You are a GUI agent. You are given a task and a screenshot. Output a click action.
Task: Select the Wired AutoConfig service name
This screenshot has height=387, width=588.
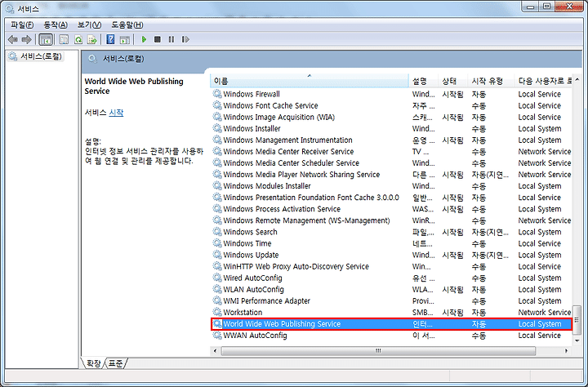(x=252, y=278)
